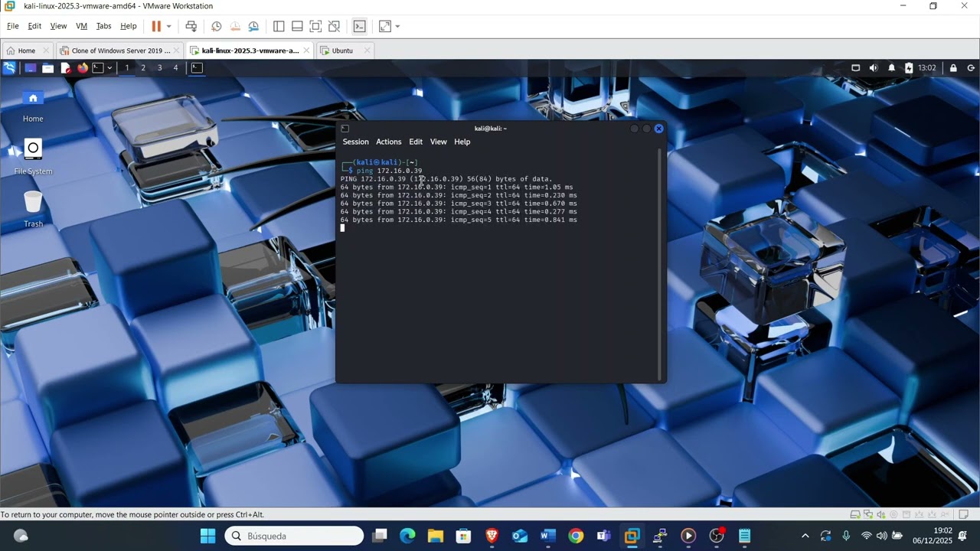Open the snapshot manager icon
The image size is (980, 551).
[x=253, y=26]
